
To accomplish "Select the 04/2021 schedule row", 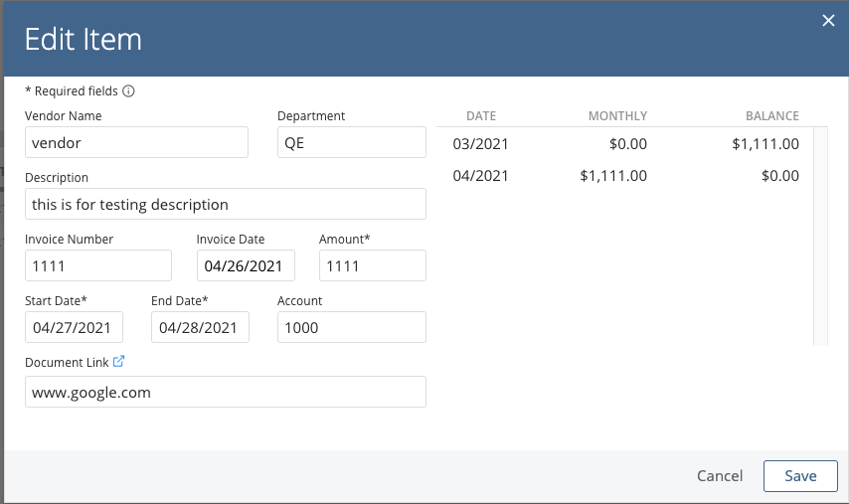I will 624,176.
